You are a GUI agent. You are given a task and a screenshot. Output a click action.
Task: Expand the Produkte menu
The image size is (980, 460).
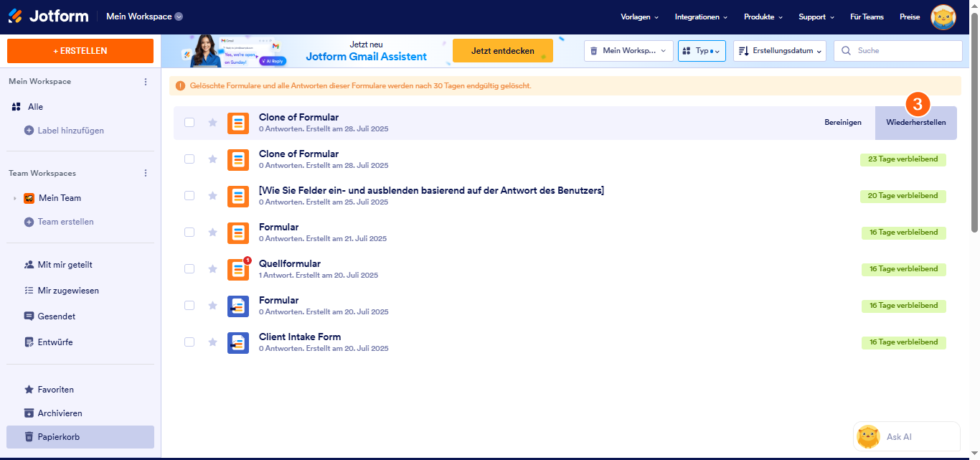[x=763, y=17]
